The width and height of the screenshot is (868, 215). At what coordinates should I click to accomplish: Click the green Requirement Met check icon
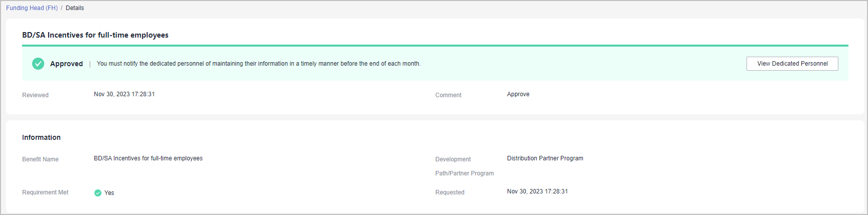click(98, 193)
